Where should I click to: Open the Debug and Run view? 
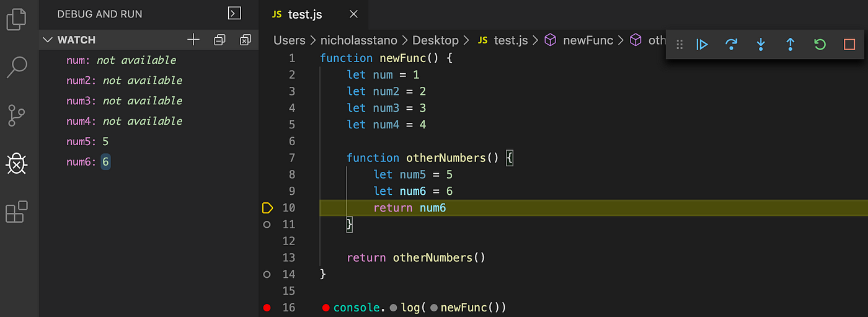(16, 164)
